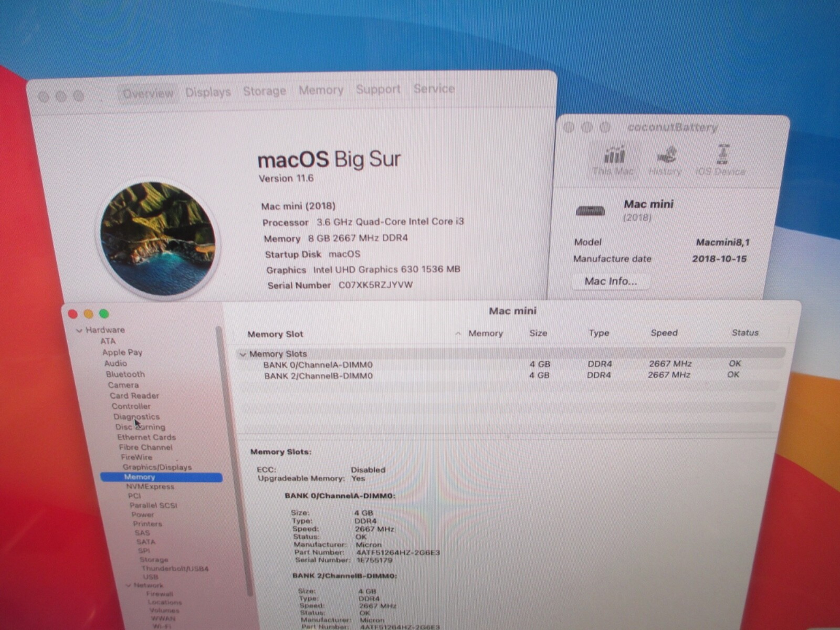Click part number 4ATF51264HZ-2G6E3 of BANK 0
This screenshot has width=840, height=630.
[398, 552]
